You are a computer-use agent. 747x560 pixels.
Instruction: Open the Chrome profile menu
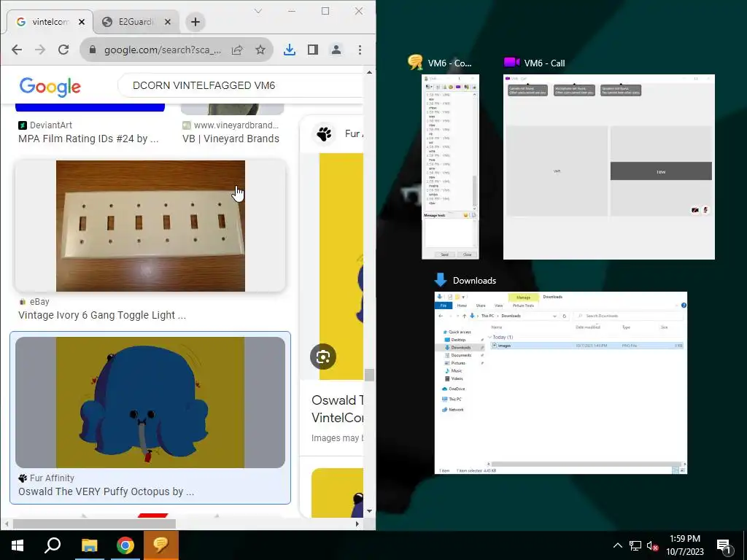(x=336, y=50)
